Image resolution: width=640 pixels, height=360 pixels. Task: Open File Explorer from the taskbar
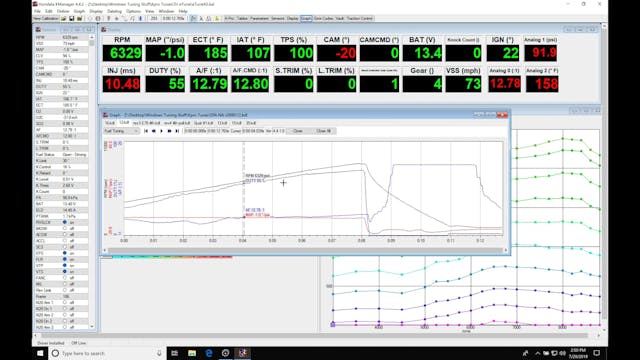click(x=192, y=353)
